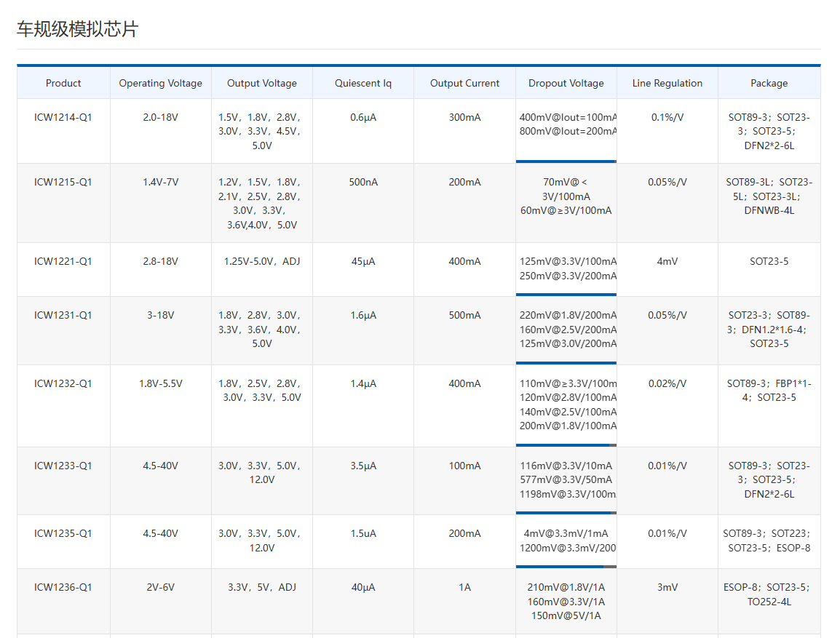Viewport: 840px width, 638px height.
Task: Click the ICW1214-Q1 product name
Action: pos(63,117)
